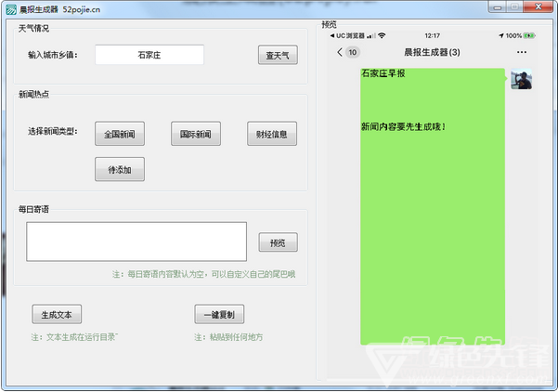Viewport: 558px width, 392px height.
Task: Click the battery icon in the phone status bar
Action: 529,35
